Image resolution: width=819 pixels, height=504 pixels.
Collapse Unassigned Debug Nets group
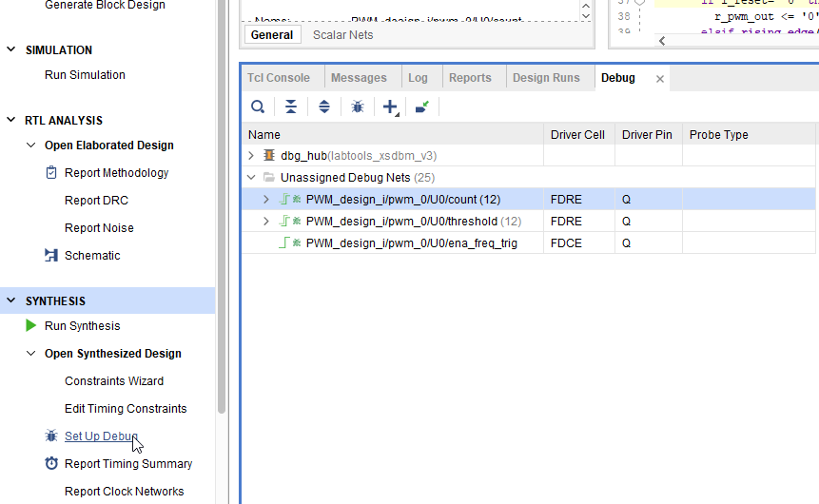tap(252, 178)
